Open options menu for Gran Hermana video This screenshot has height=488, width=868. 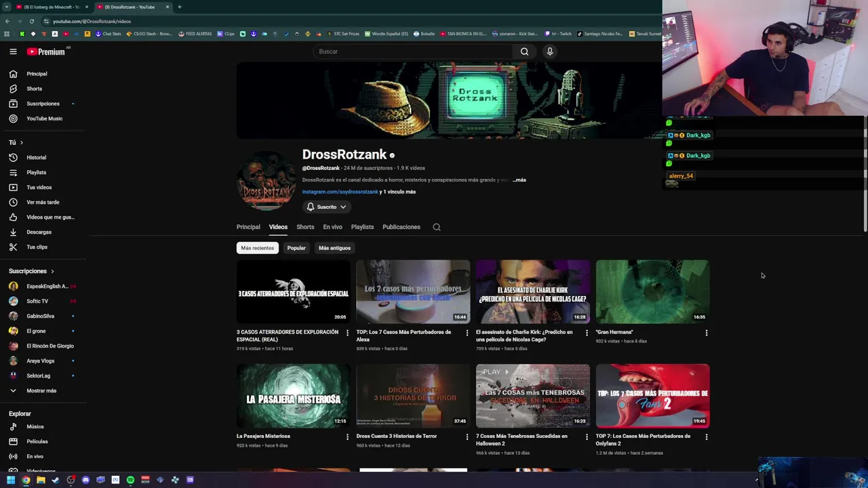pyautogui.click(x=707, y=333)
